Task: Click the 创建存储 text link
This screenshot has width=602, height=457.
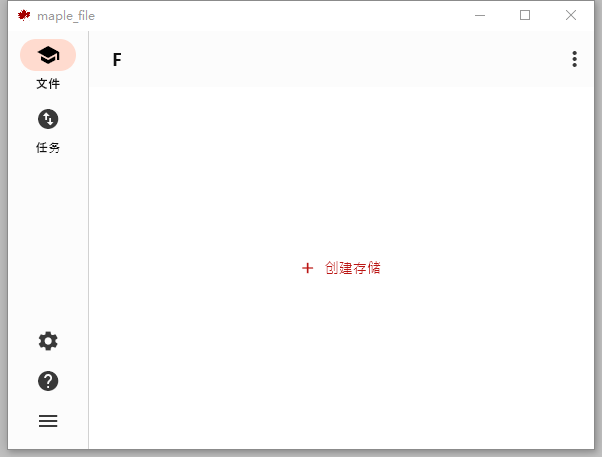Action: coord(352,268)
